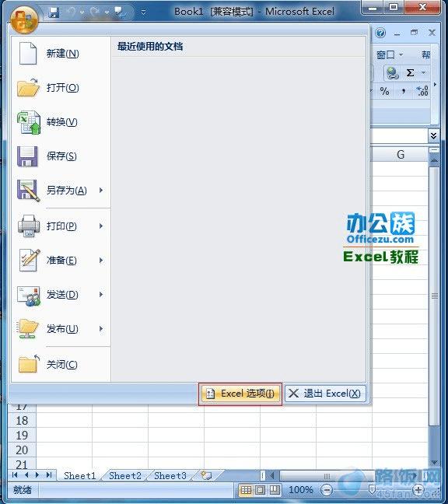This screenshot has width=448, height=504.
Task: Click the zoom out minus button
Action: point(327,491)
